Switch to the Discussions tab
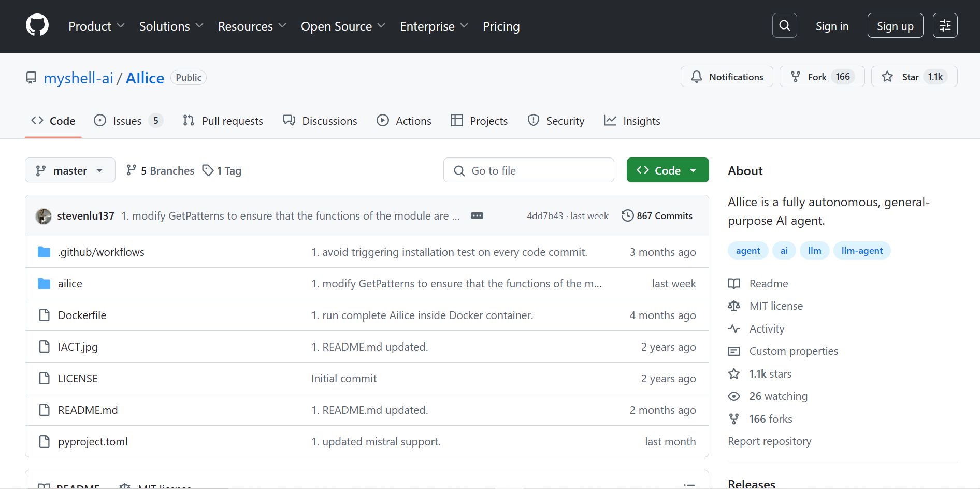Viewport: 980px width, 489px height. coord(320,121)
